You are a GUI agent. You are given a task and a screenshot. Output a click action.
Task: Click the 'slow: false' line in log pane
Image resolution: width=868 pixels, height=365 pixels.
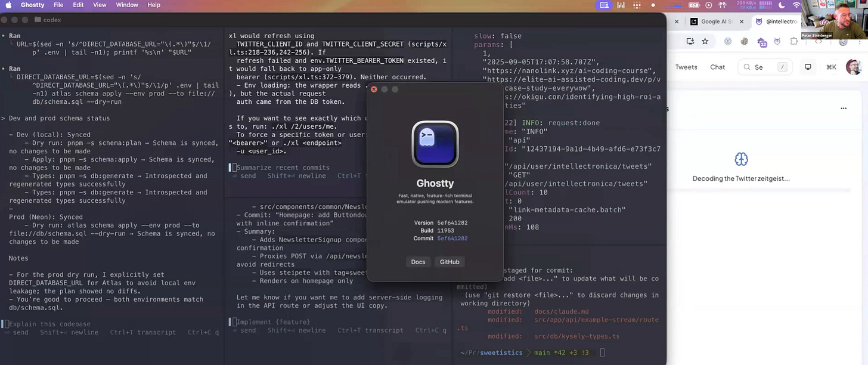click(x=498, y=36)
